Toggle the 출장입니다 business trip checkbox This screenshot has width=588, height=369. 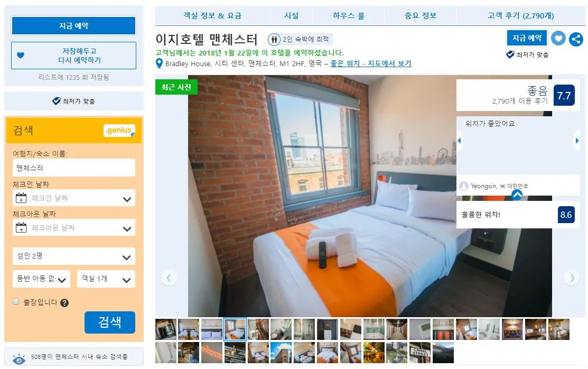click(x=16, y=301)
